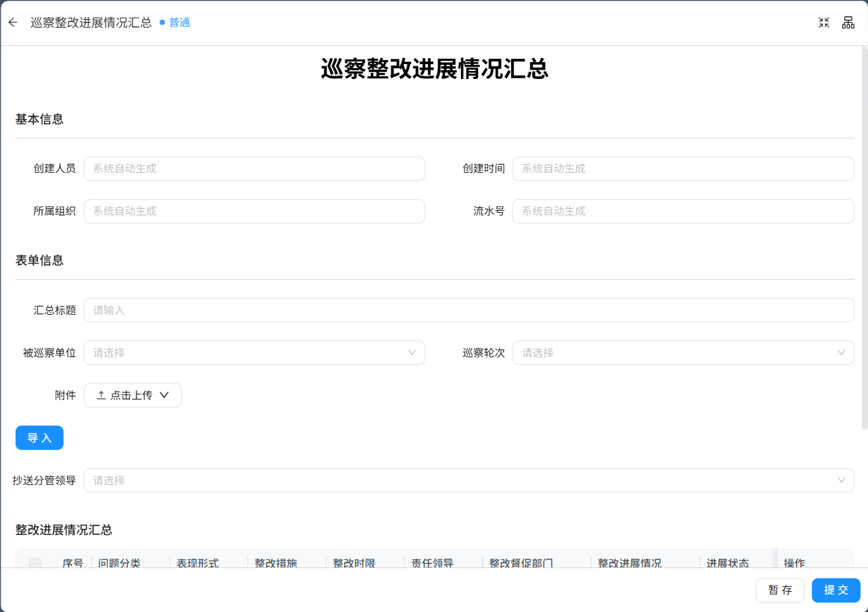Click the 暂存 button
The image size is (868, 612).
(780, 590)
